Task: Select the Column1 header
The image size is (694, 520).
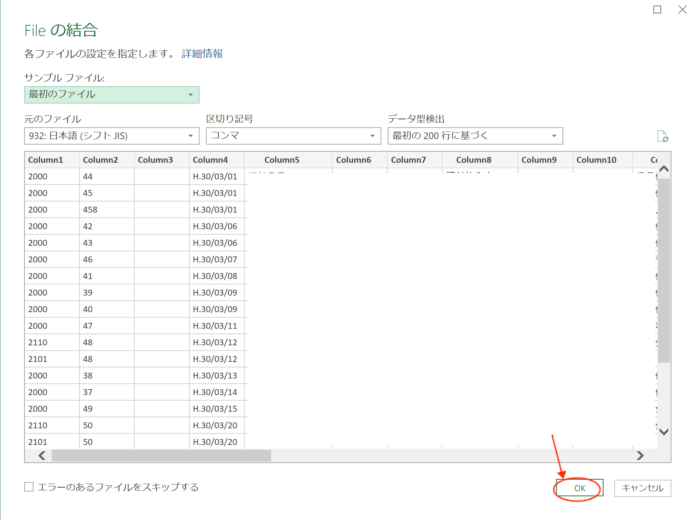Action: point(46,160)
